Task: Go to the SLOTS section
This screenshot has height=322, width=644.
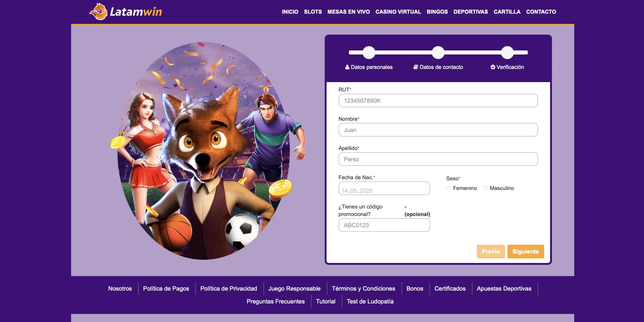Action: tap(313, 12)
